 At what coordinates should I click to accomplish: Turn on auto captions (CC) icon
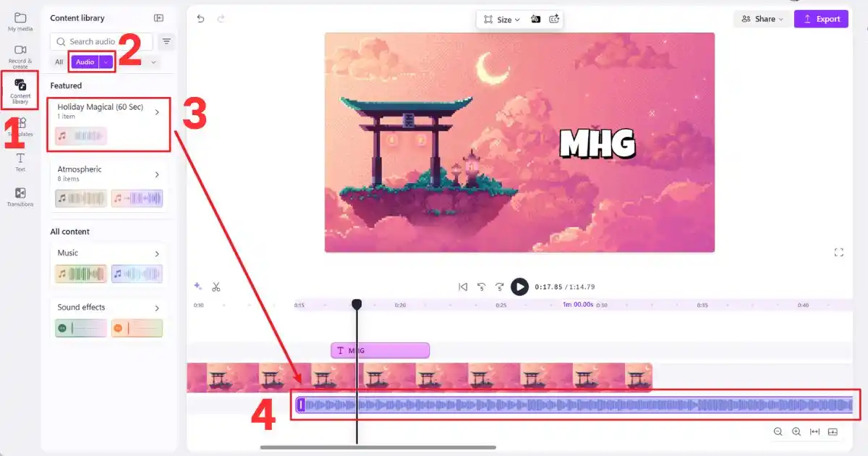tap(554, 20)
